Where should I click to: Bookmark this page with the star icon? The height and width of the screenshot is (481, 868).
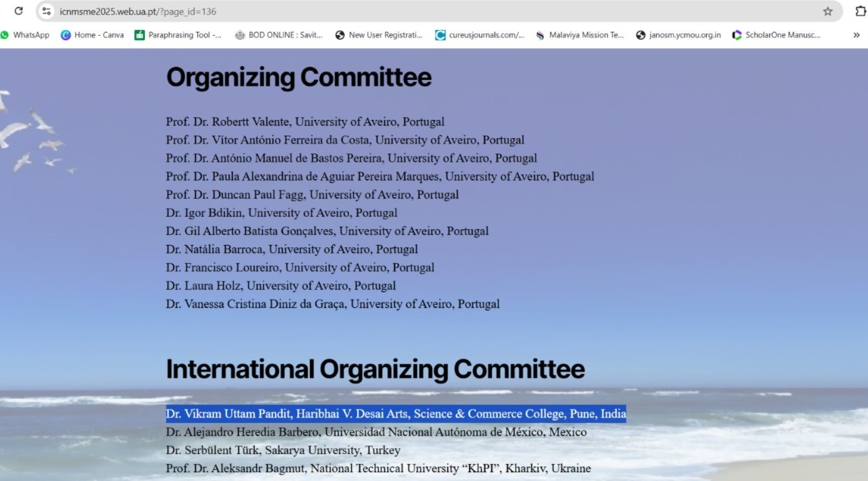click(x=827, y=11)
